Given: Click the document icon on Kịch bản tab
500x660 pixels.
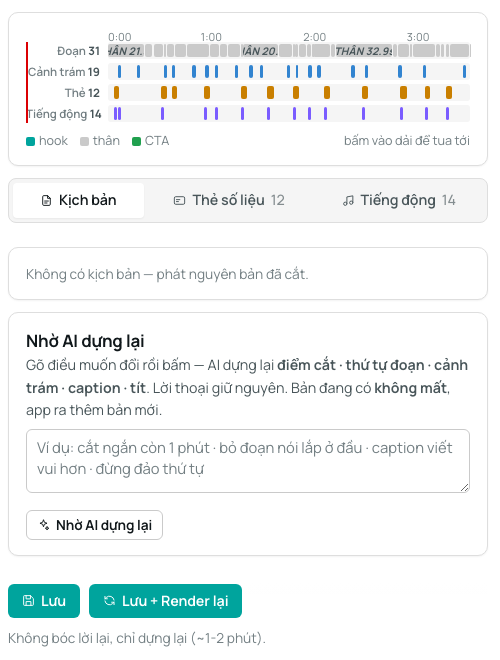Looking at the screenshot, I should (46, 201).
